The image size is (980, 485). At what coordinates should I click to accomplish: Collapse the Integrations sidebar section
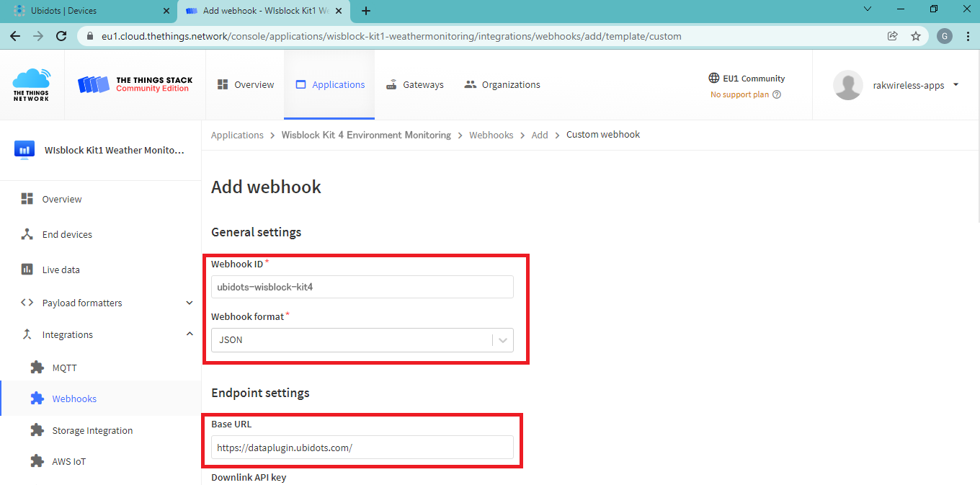point(190,334)
